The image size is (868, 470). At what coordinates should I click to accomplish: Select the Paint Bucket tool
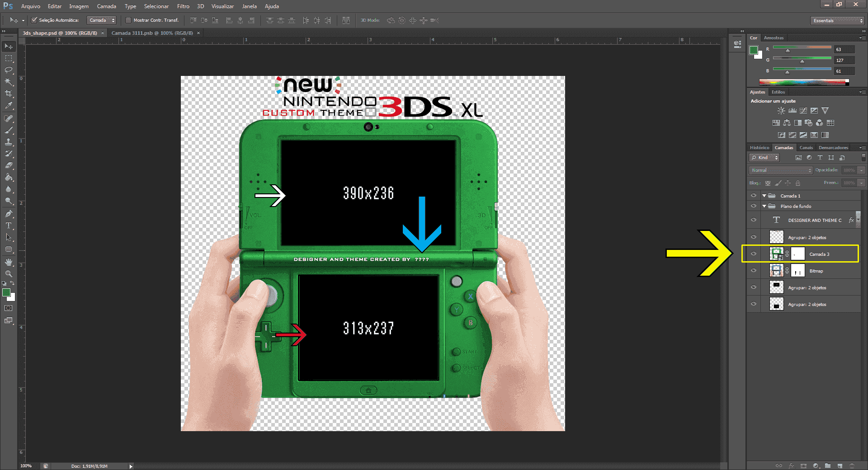(x=9, y=177)
